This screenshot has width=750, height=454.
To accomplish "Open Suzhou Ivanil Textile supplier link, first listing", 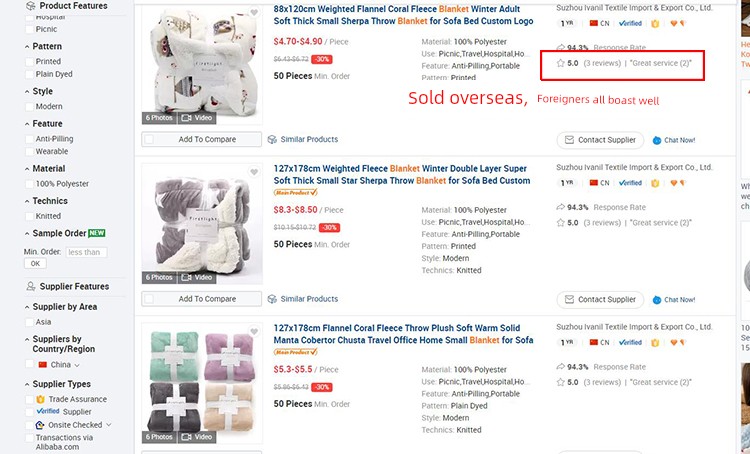I will tap(633, 7).
